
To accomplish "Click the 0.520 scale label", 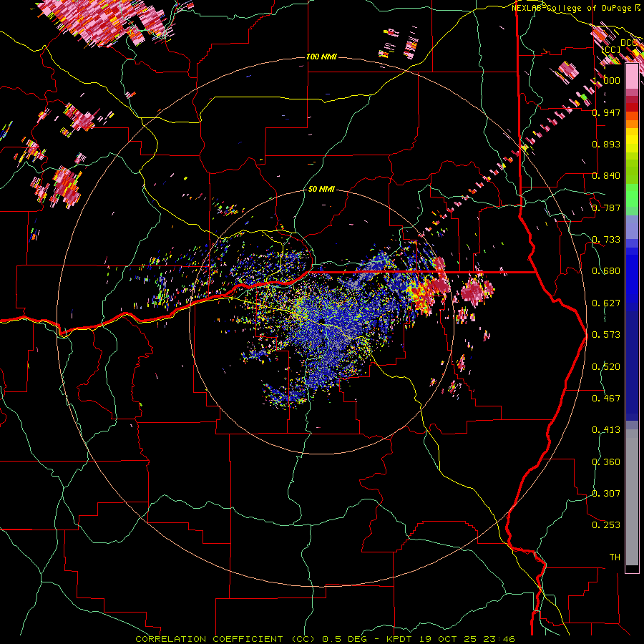I will coord(606,367).
